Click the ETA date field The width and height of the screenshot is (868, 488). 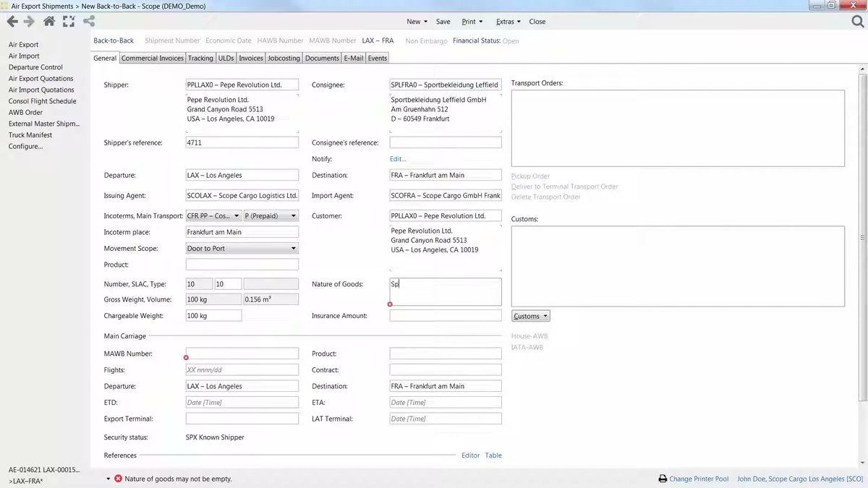(x=446, y=402)
